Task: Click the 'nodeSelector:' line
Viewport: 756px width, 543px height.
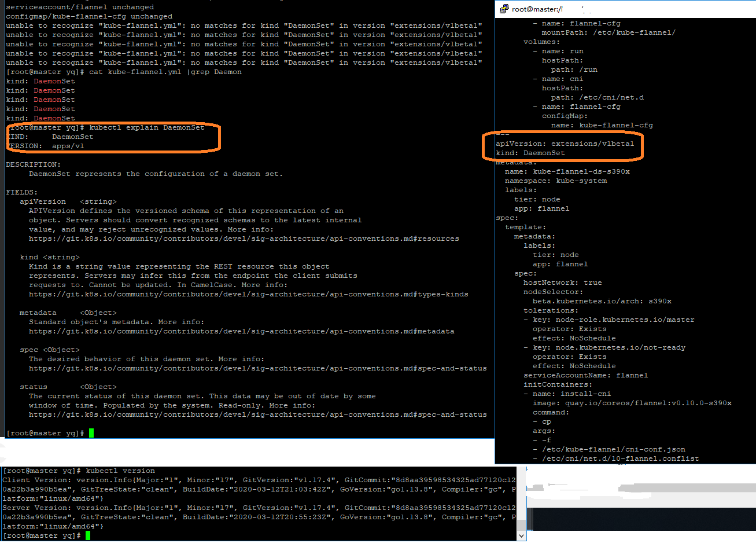Action: (x=553, y=292)
